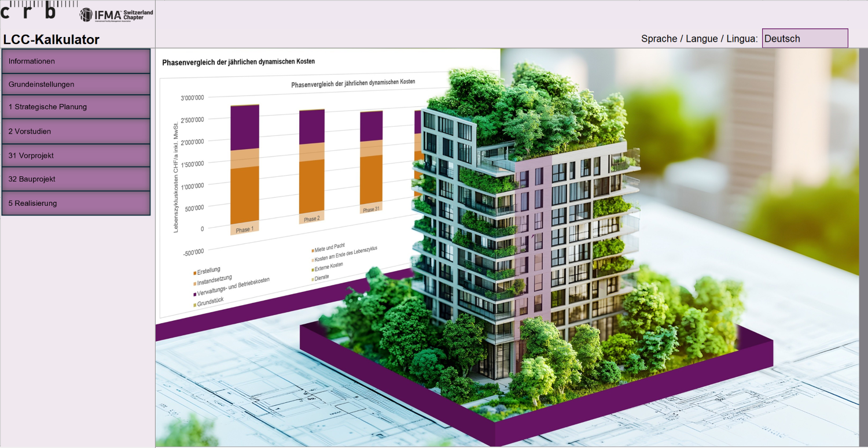Open the 5 Realisierung phase
The height and width of the screenshot is (448, 868).
[76, 203]
